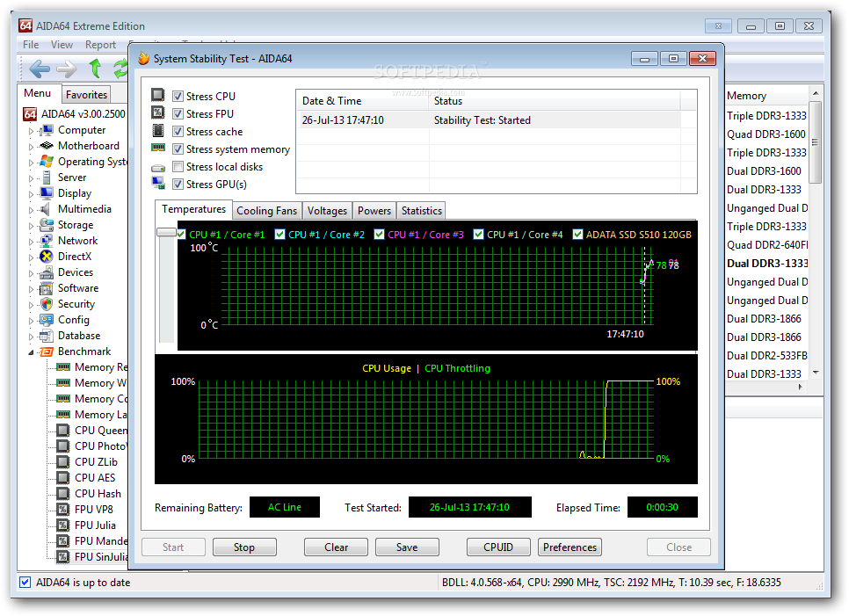Click the Stop button
The height and width of the screenshot is (616, 849).
click(244, 547)
